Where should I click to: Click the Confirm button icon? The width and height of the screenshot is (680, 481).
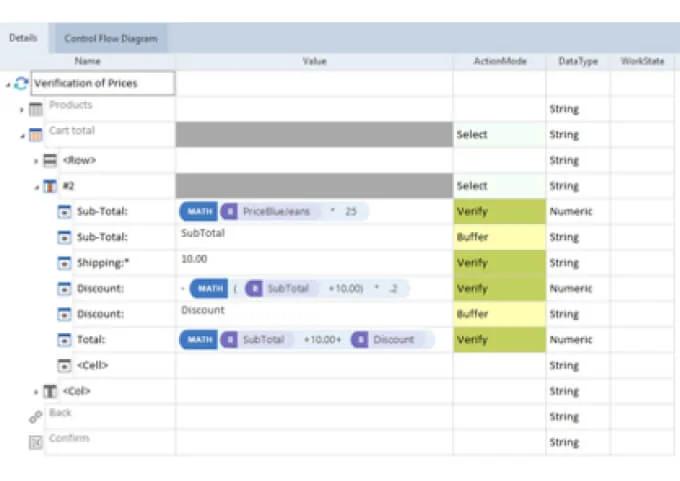pos(36,442)
